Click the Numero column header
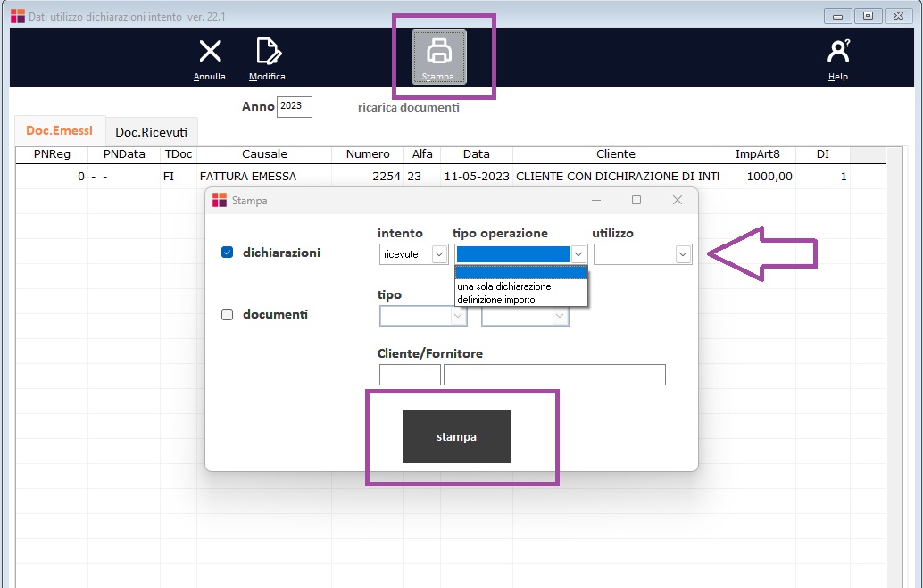Image resolution: width=923 pixels, height=588 pixels. 368,154
